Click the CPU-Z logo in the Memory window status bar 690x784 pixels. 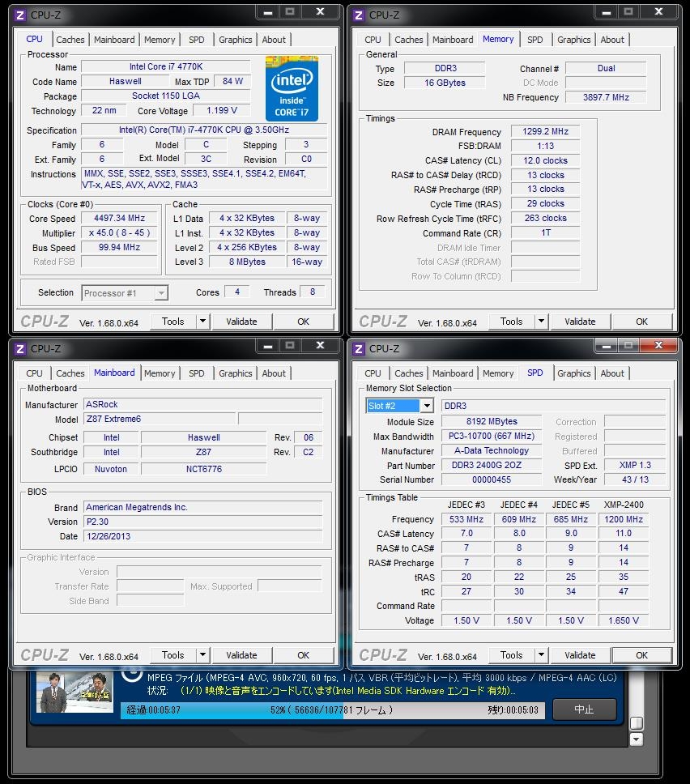381,321
